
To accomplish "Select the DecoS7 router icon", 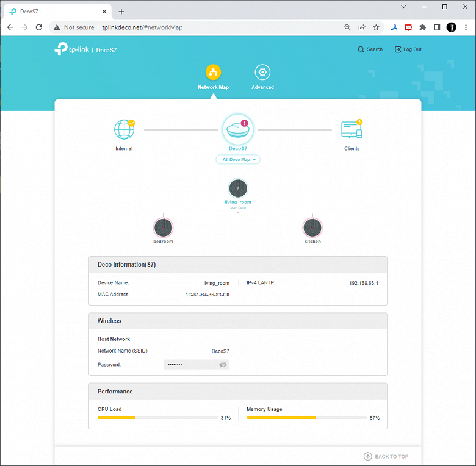I will (238, 129).
